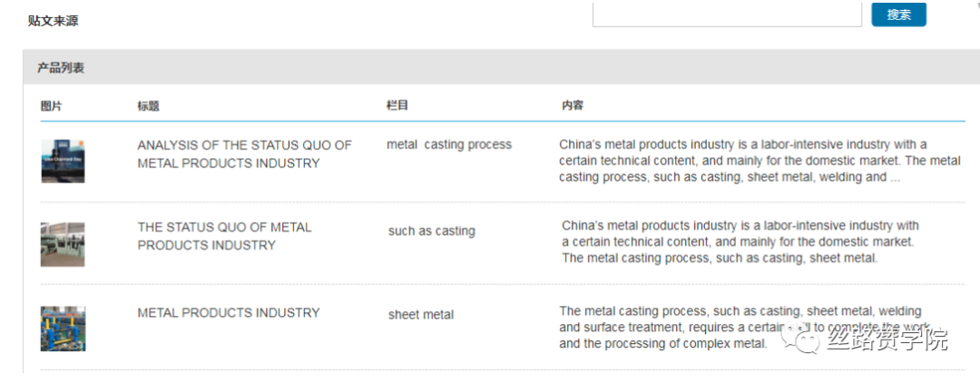Open title ANALYSIS OF THE STATUS QUO OF METAL PRODUCTS INDUSTRY
This screenshot has width=980, height=383.
[245, 154]
